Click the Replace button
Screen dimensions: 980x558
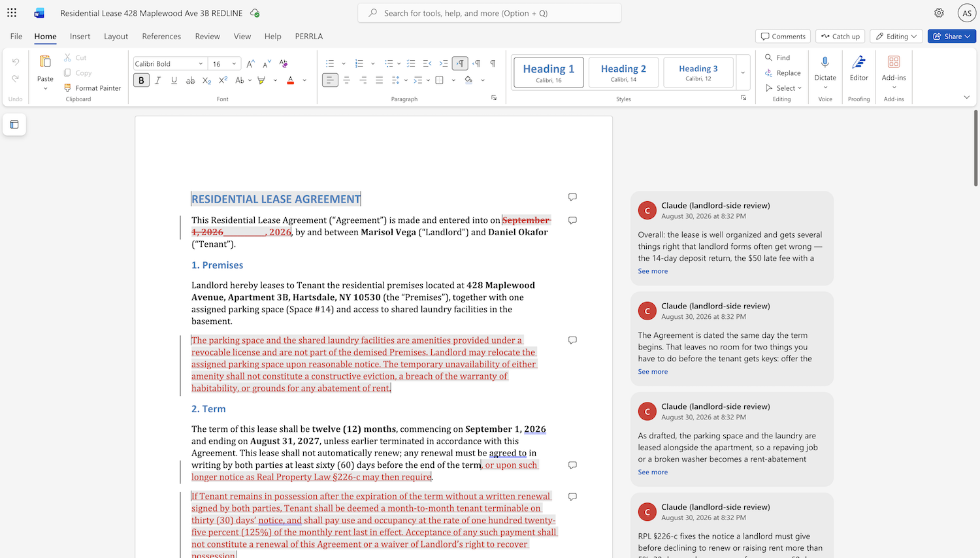coord(783,73)
